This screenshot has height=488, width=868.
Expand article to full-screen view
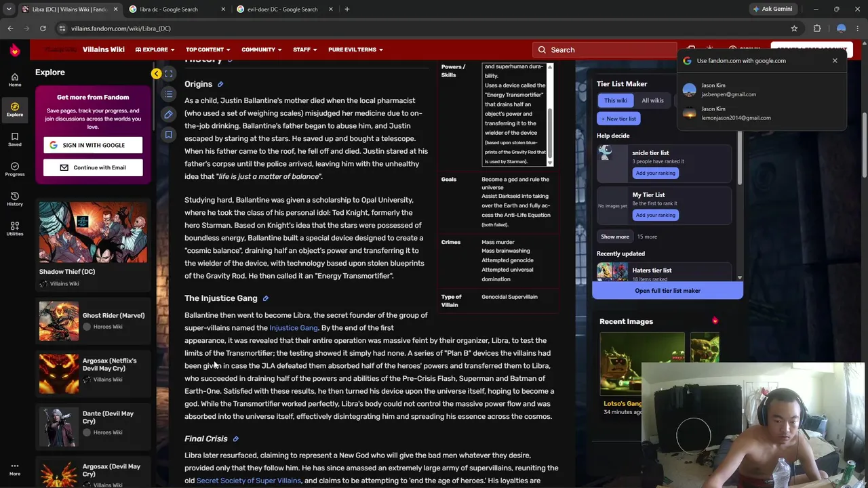click(169, 73)
